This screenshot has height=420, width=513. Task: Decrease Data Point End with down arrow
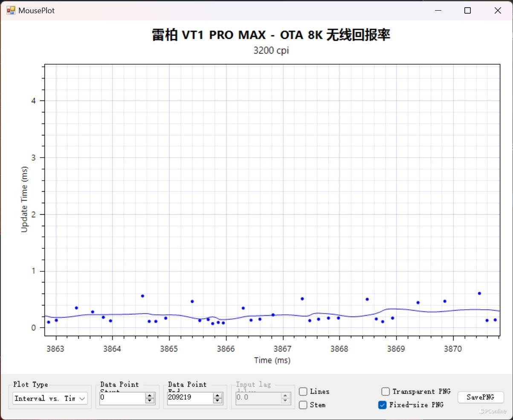(x=217, y=401)
